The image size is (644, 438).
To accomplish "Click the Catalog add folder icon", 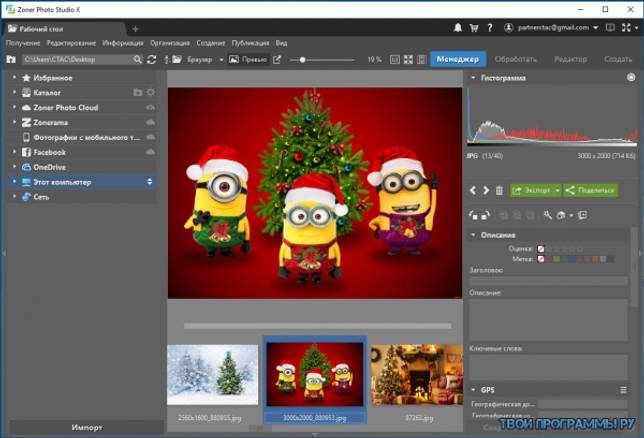I will pyautogui.click(x=137, y=92).
